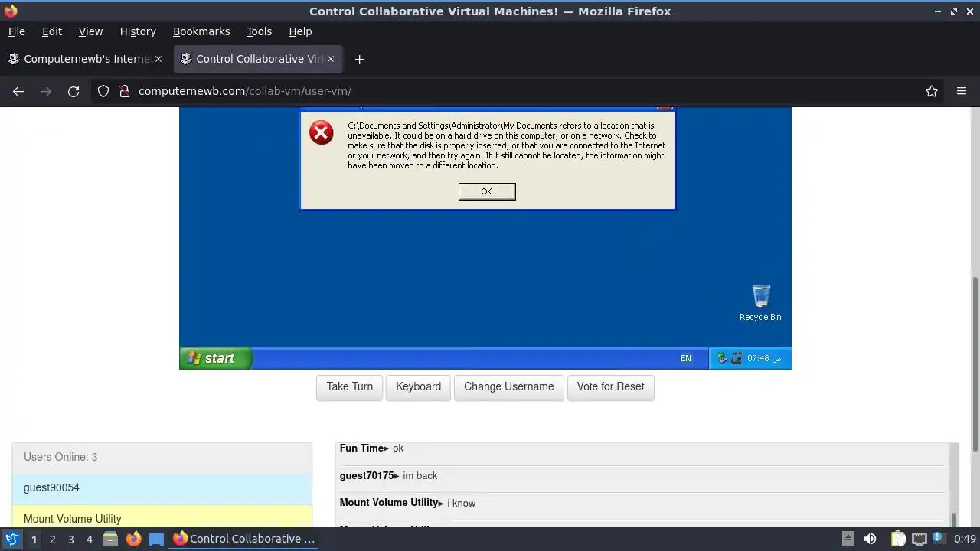
Task: Click Vote for Reset button
Action: (611, 386)
